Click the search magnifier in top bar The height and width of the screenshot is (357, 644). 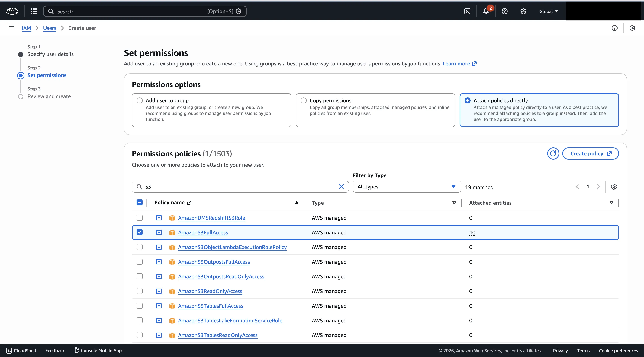pyautogui.click(x=51, y=11)
